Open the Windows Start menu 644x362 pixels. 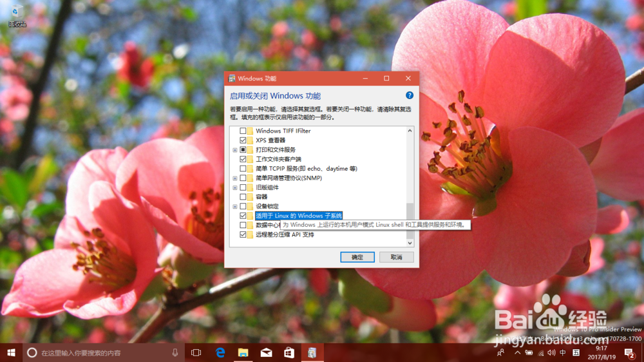tap(11, 352)
